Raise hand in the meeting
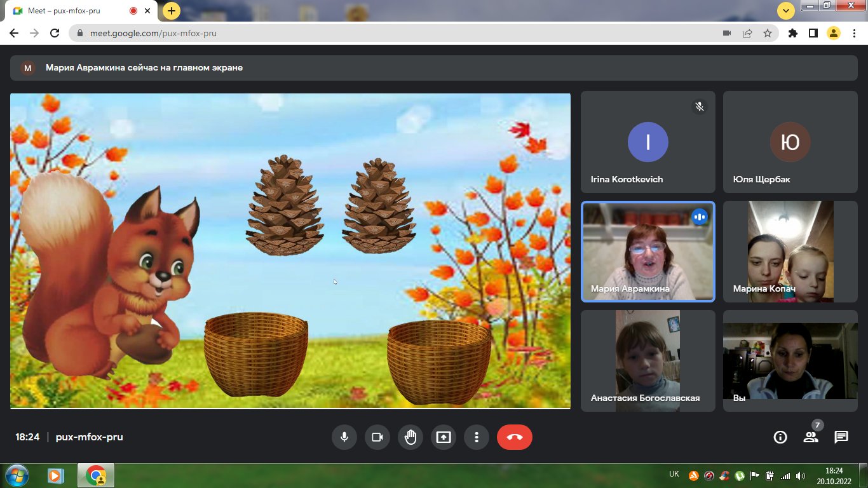Image resolution: width=868 pixels, height=488 pixels. click(x=410, y=437)
